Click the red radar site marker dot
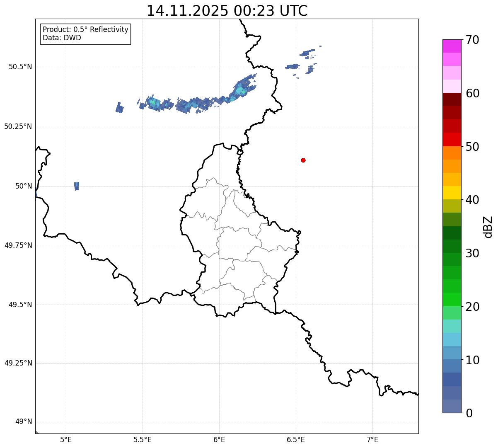Screen dimensions: 498x448 coord(303,160)
